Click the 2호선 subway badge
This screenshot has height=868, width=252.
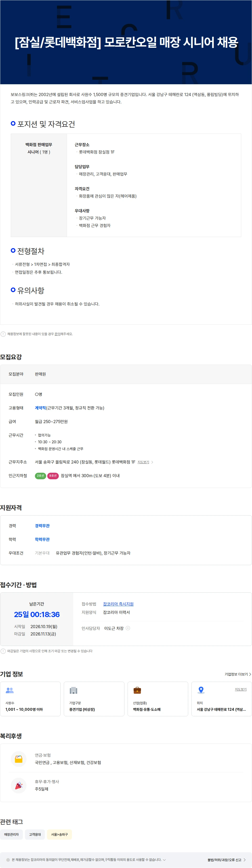click(x=40, y=475)
